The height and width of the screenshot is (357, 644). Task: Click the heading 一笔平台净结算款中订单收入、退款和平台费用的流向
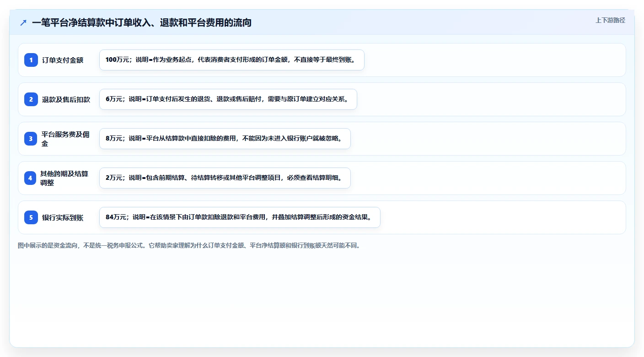(x=142, y=22)
